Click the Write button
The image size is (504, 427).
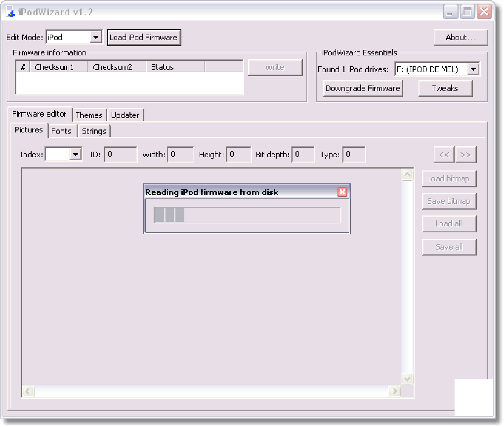coord(275,67)
